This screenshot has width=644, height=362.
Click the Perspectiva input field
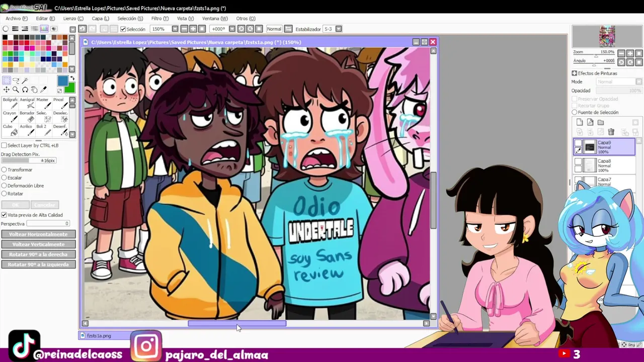(x=48, y=224)
